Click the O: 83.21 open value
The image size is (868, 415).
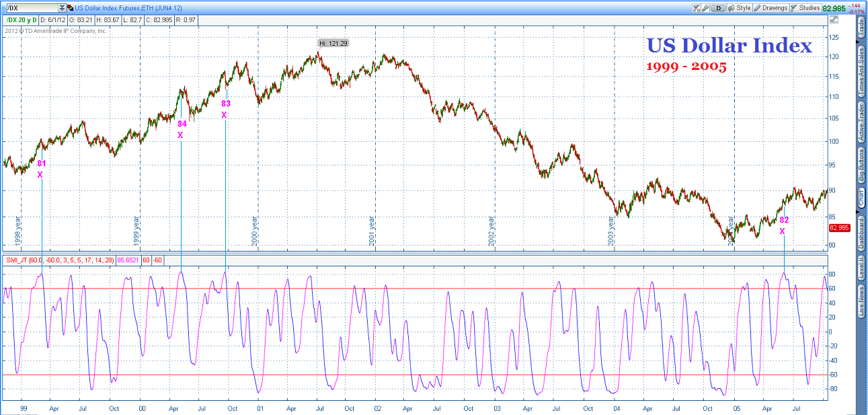click(x=81, y=20)
